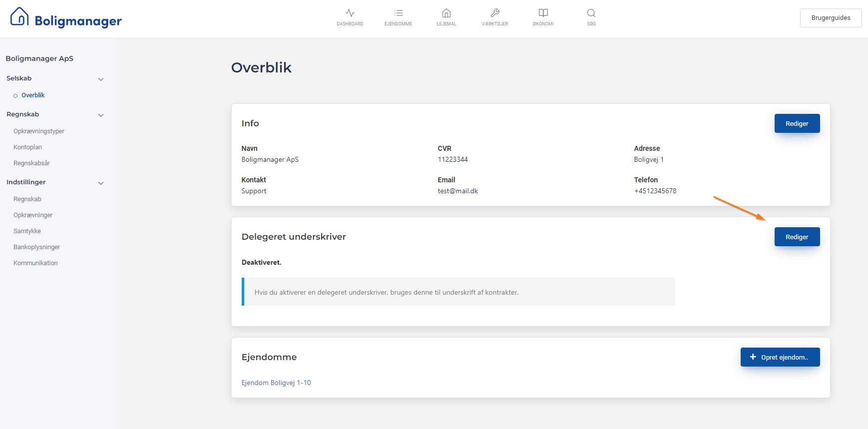
Task: Click Rediger in the Info card
Action: pyautogui.click(x=797, y=123)
